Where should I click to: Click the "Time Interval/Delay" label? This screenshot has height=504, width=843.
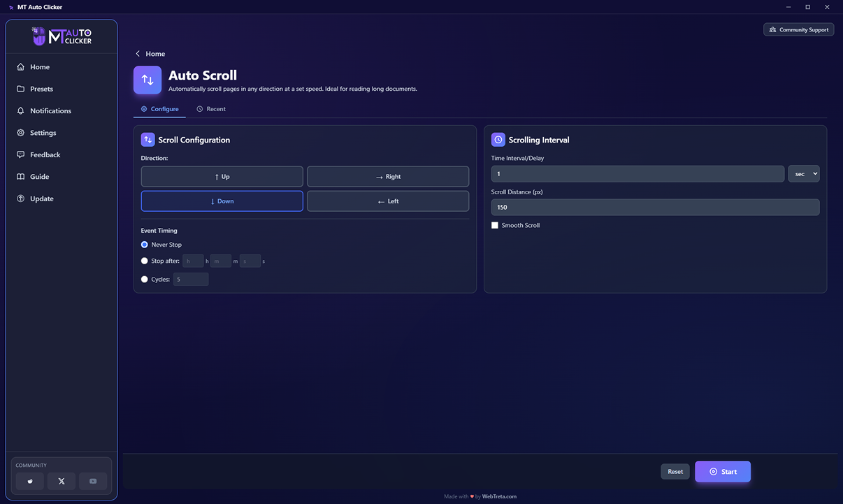click(517, 158)
